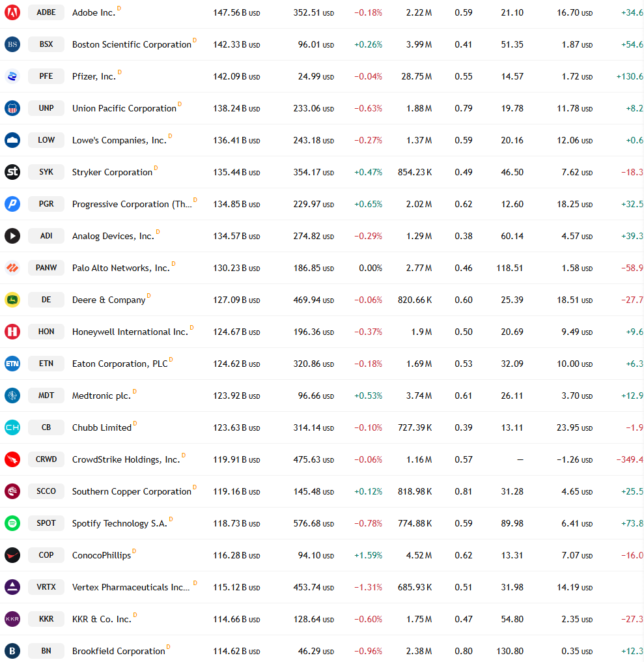The image size is (644, 662).
Task: Open the COP ticker badge
Action: point(46,555)
